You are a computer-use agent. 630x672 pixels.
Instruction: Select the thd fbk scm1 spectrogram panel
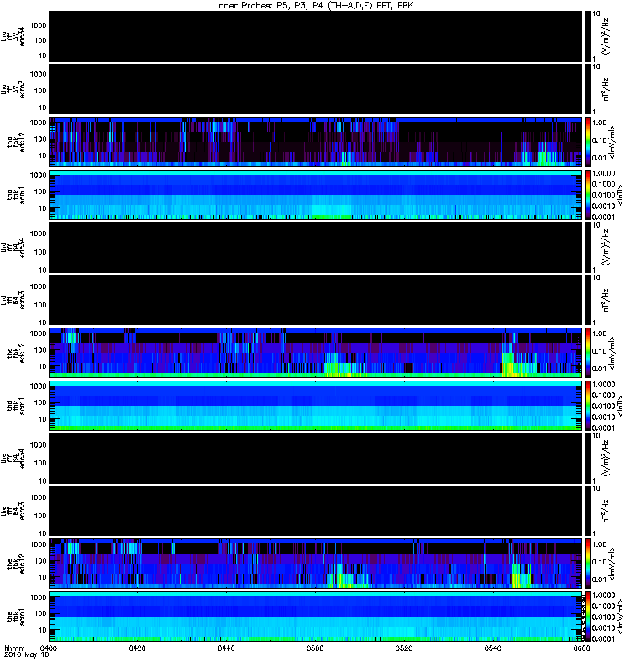pyautogui.click(x=316, y=406)
